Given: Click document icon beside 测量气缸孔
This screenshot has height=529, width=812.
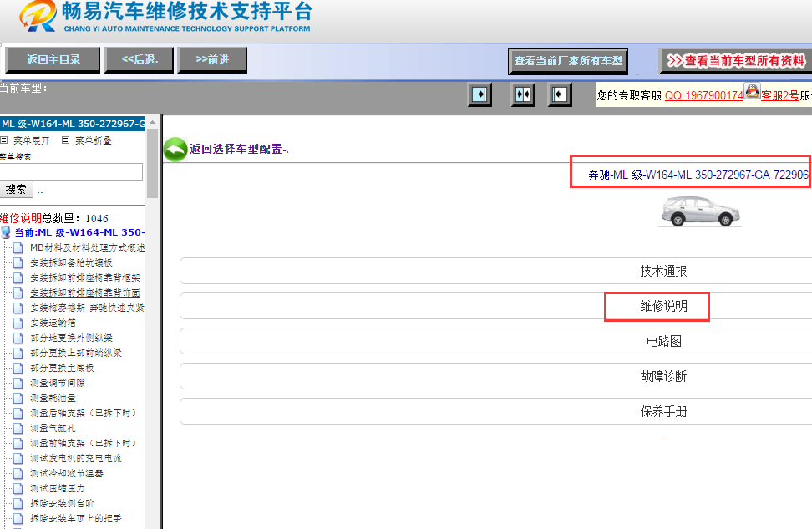Looking at the screenshot, I should tap(18, 428).
